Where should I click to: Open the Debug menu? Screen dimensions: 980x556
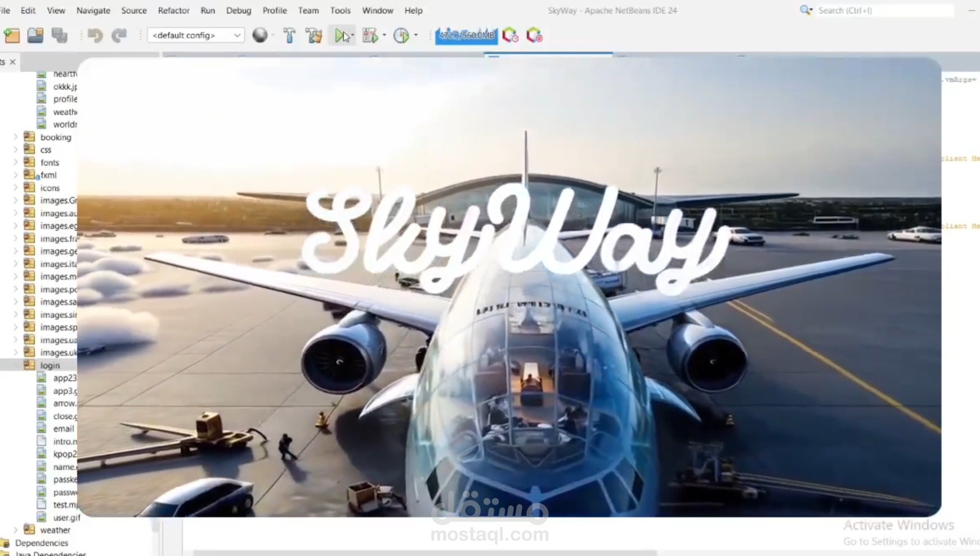click(x=239, y=10)
